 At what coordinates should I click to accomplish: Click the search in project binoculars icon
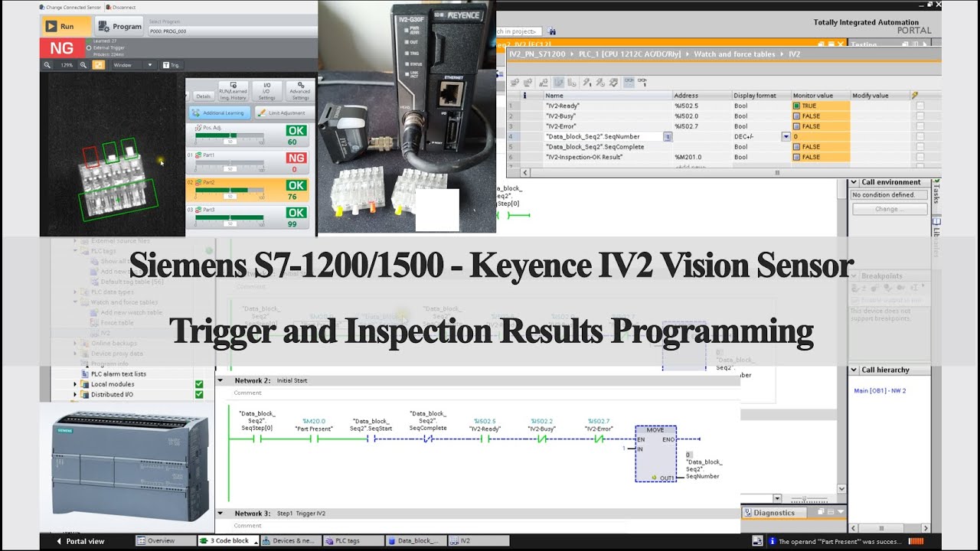(552, 31)
